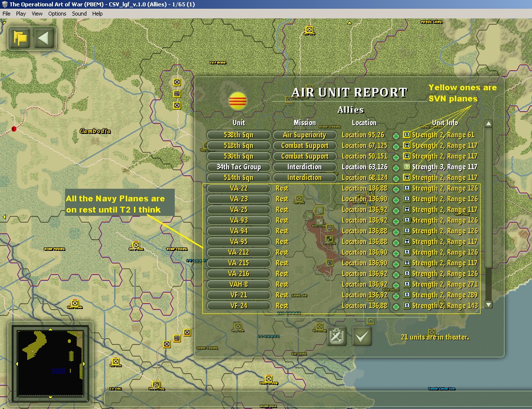Open the Sound menu
This screenshot has width=532, height=409.
pos(79,14)
